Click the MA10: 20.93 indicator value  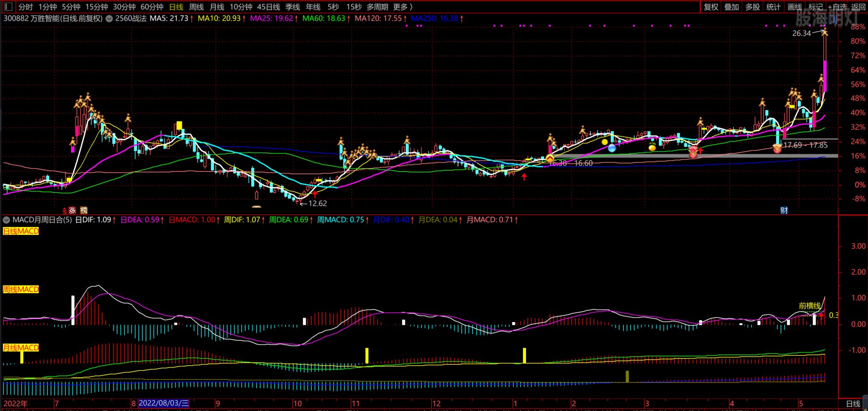219,18
